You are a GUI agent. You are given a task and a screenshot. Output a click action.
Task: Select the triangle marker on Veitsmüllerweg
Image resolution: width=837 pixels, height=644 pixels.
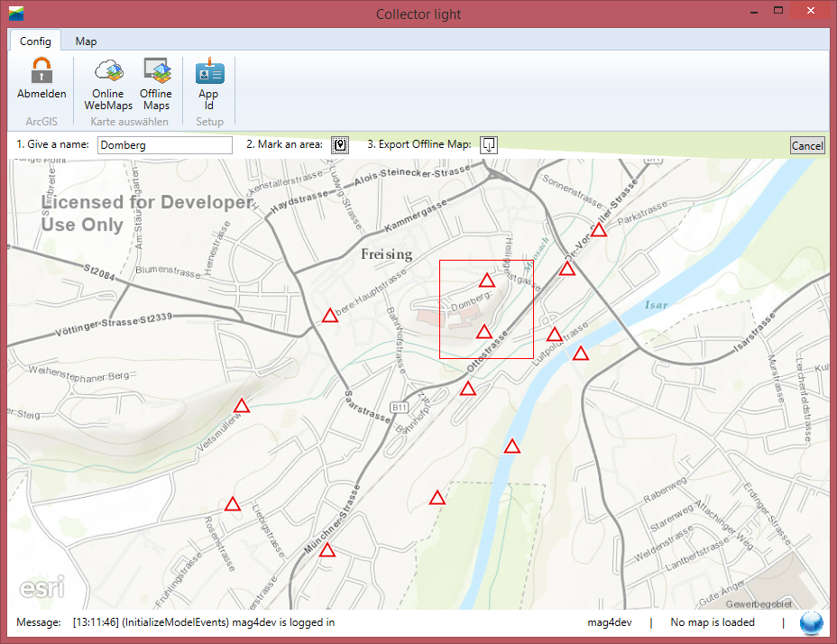[x=242, y=405]
